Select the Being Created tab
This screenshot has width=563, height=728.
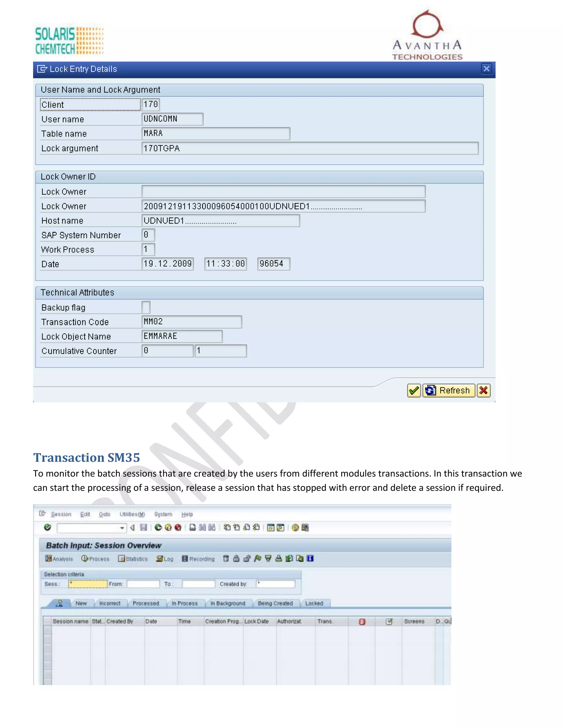(275, 603)
